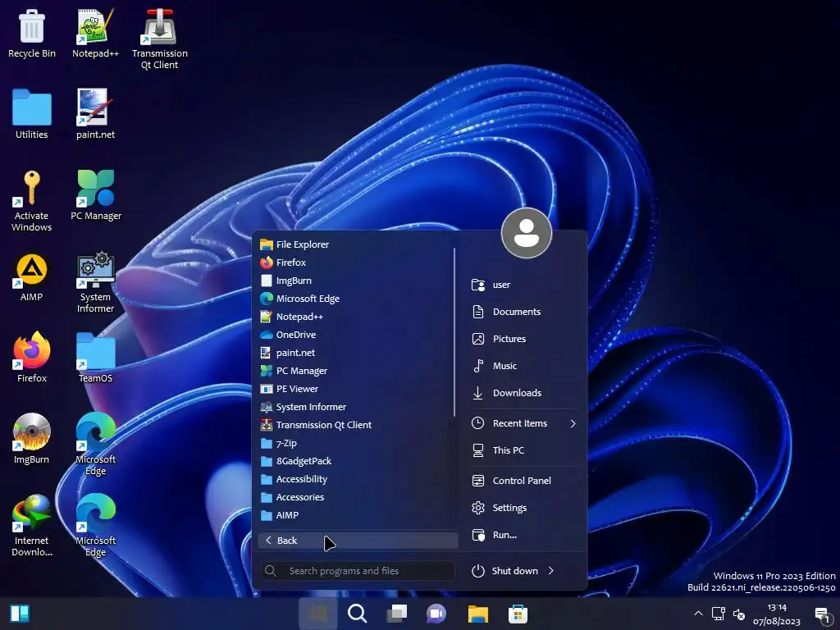
Task: Click the network tray icon
Action: tap(719, 614)
